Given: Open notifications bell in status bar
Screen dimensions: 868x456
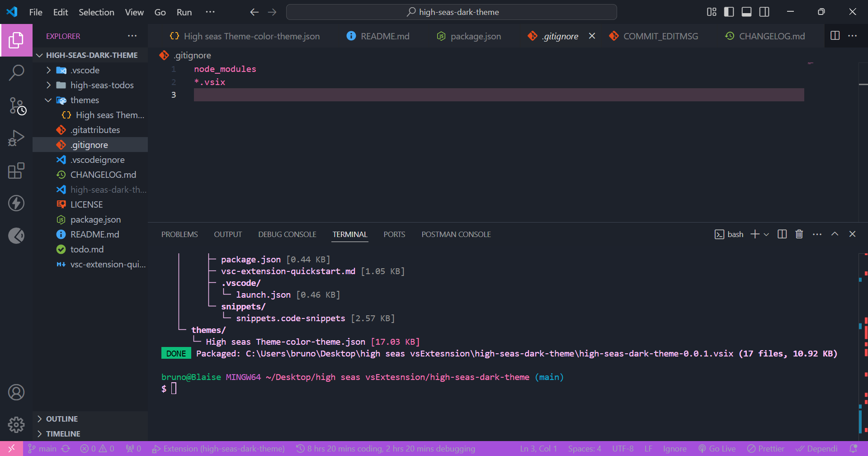Looking at the screenshot, I should coord(853,449).
